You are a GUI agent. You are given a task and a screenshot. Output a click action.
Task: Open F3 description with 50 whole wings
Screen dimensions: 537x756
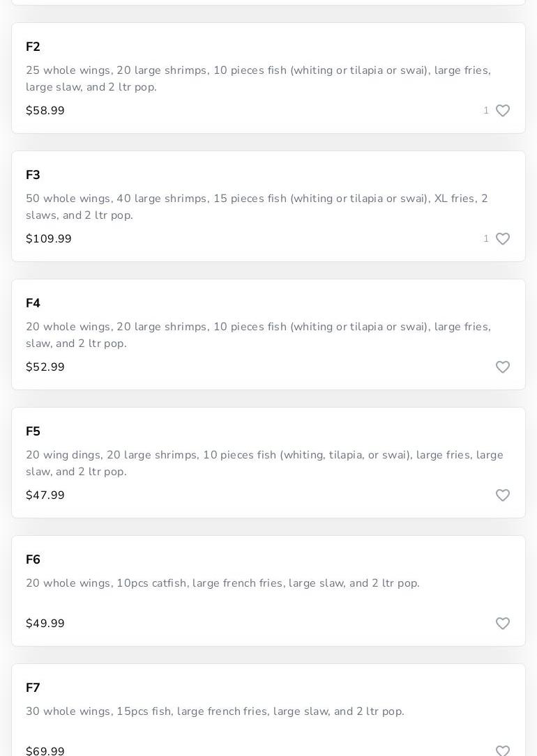(257, 207)
